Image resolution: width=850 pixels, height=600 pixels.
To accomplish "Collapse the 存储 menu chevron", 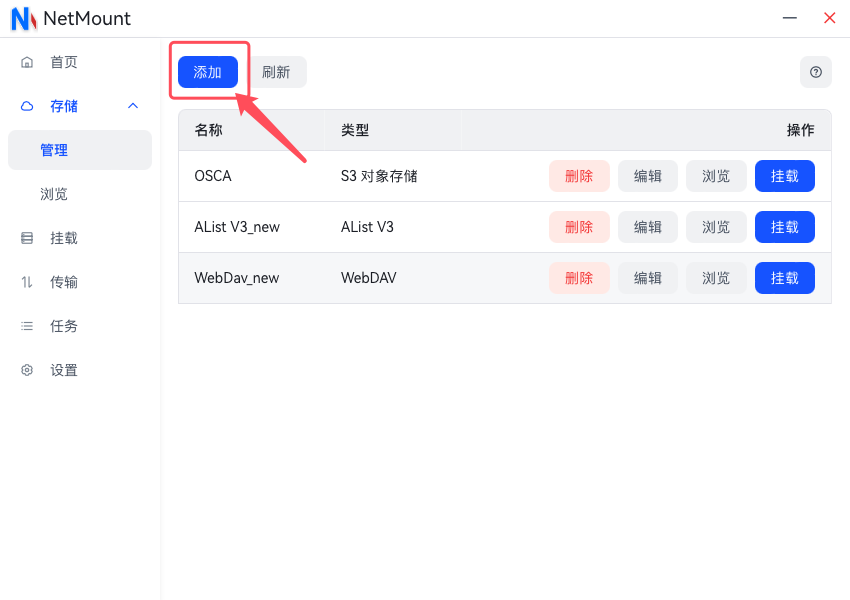I will point(133,106).
